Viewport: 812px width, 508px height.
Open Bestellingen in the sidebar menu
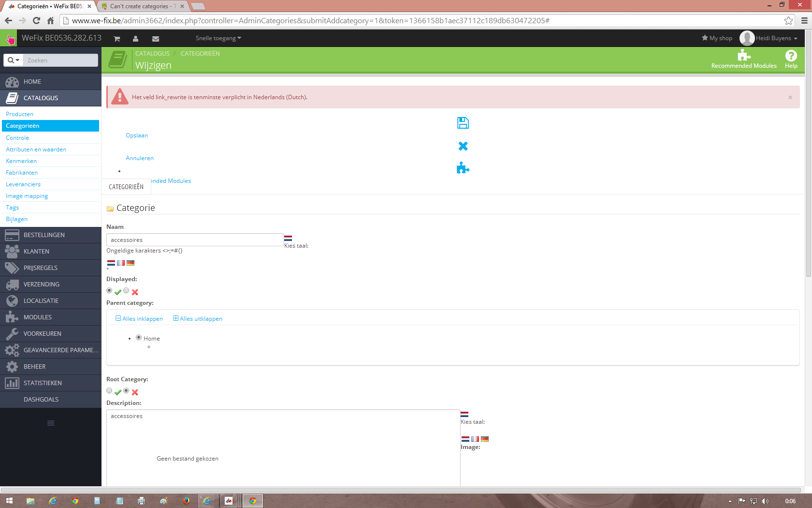[51, 235]
